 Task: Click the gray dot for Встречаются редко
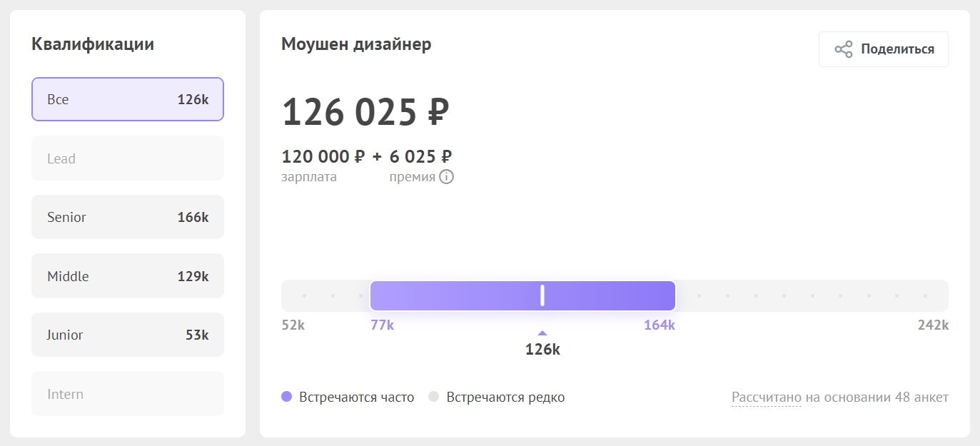[433, 397]
